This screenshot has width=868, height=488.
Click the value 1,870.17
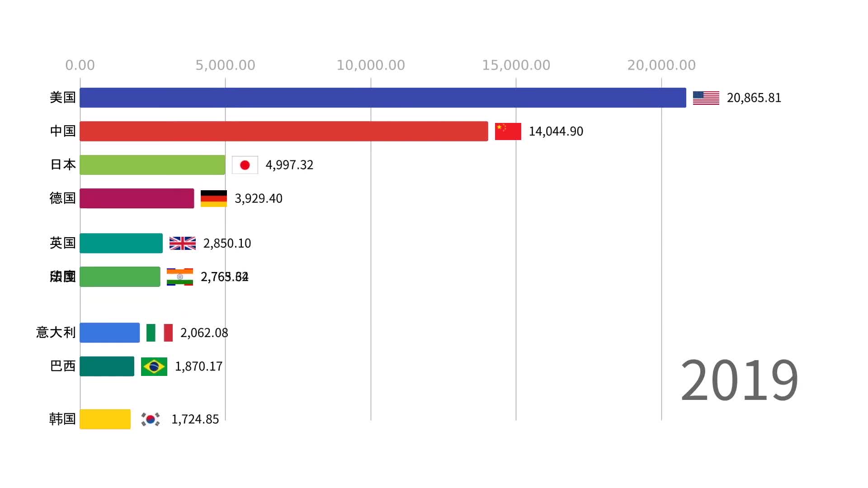point(199,366)
